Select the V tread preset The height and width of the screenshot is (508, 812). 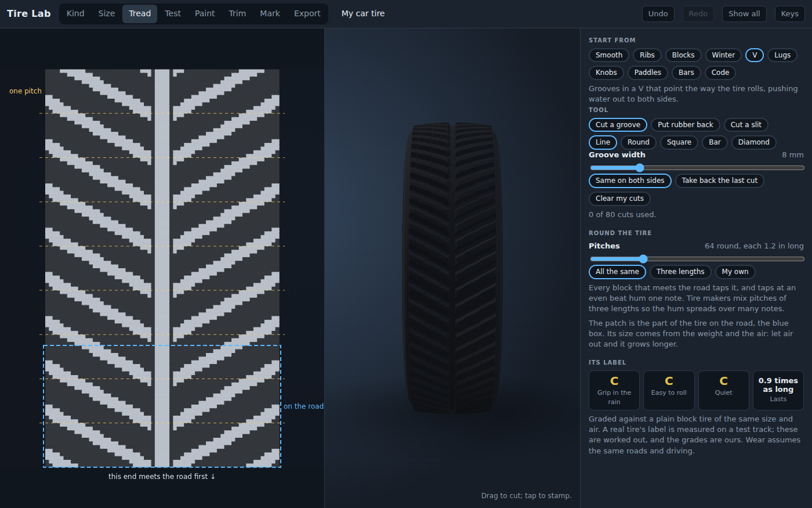click(755, 55)
